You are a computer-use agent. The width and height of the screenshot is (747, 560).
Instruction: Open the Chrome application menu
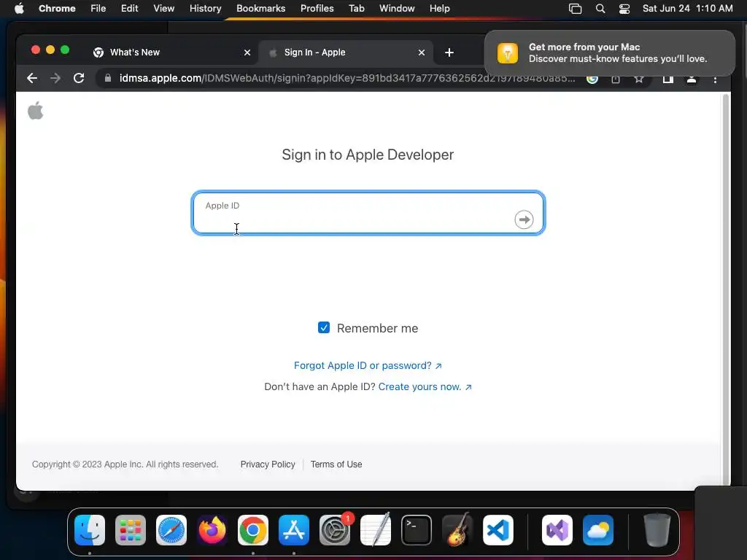pyautogui.click(x=57, y=9)
